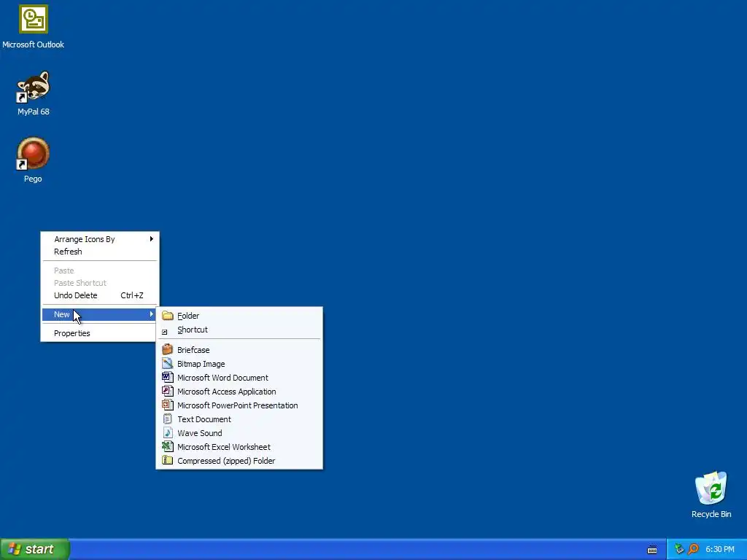Click the on-screen keyboard icon in taskbar
This screenshot has height=560, width=747.
[652, 550]
